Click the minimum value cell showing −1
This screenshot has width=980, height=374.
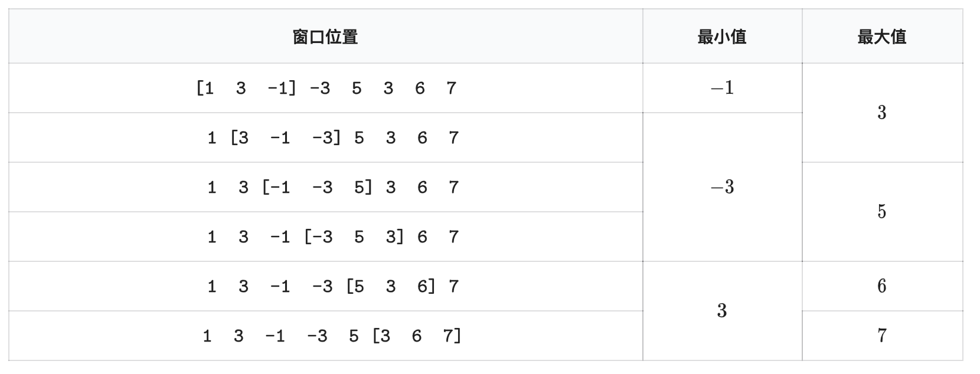(x=721, y=88)
